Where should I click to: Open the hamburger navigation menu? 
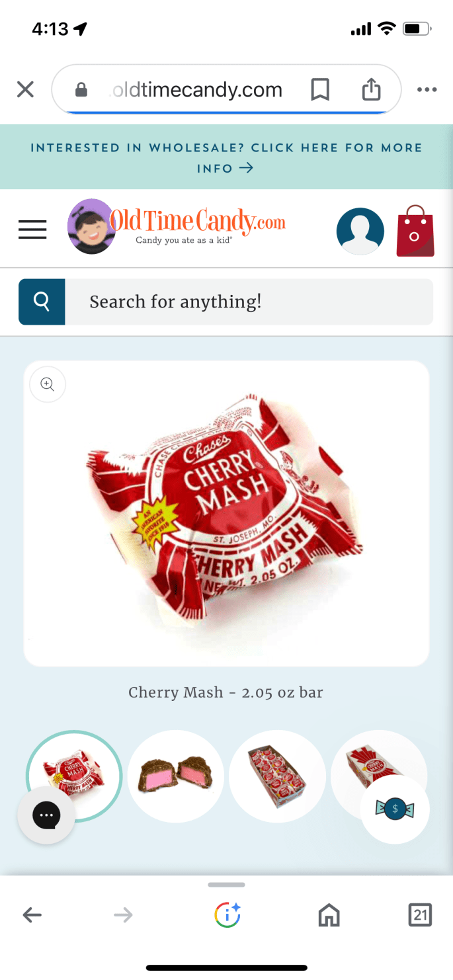32,229
